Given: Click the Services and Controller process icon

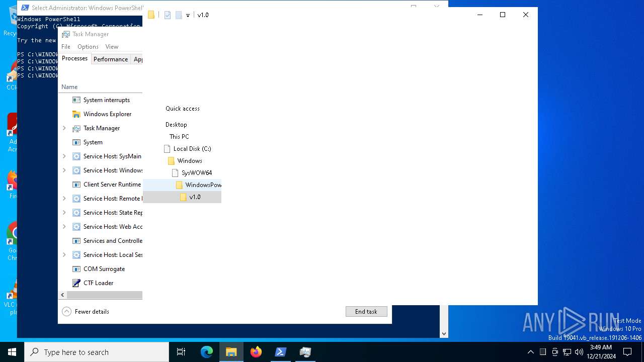Looking at the screenshot, I should tap(76, 241).
